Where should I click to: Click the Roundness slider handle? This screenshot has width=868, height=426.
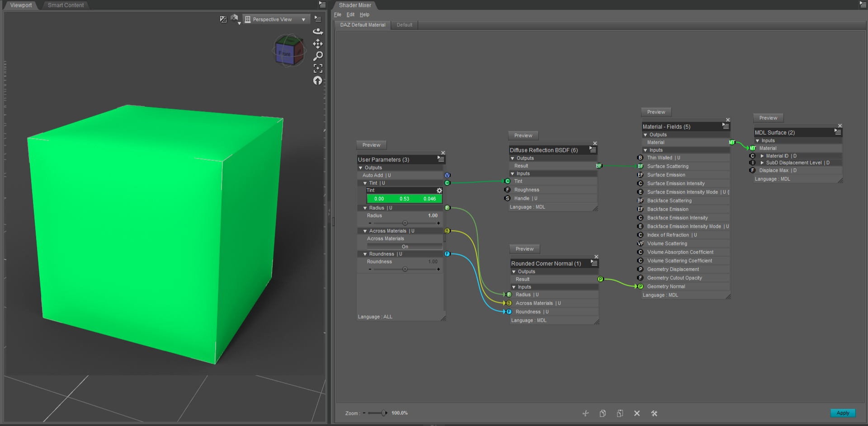tap(405, 269)
